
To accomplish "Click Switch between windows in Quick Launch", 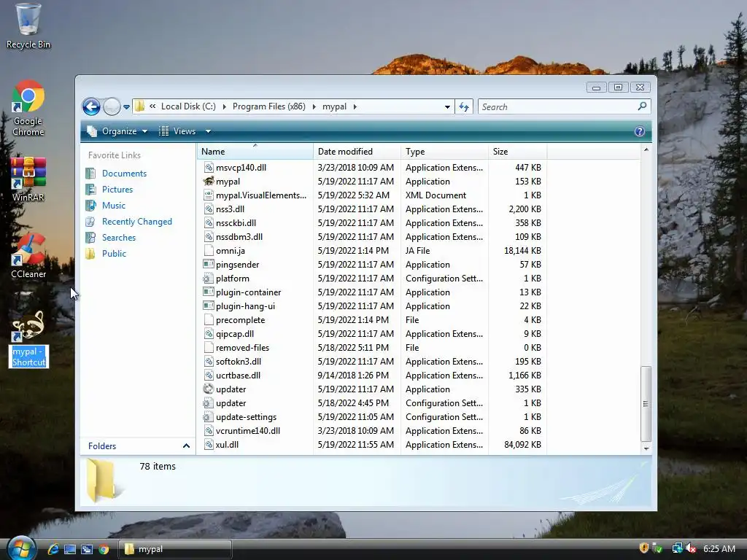I will pos(87,549).
